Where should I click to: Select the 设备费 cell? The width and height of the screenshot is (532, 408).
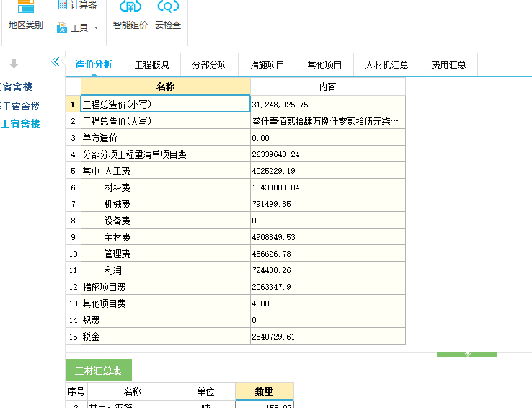(x=166, y=221)
